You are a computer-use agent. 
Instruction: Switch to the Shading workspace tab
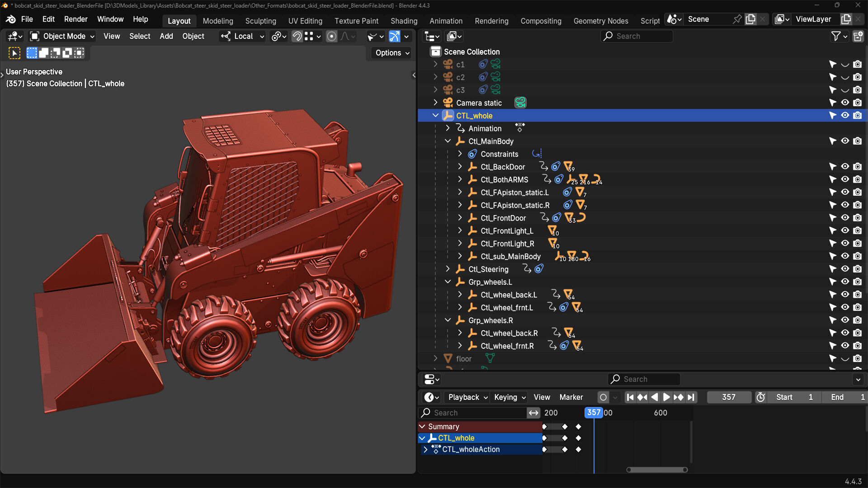click(x=404, y=21)
